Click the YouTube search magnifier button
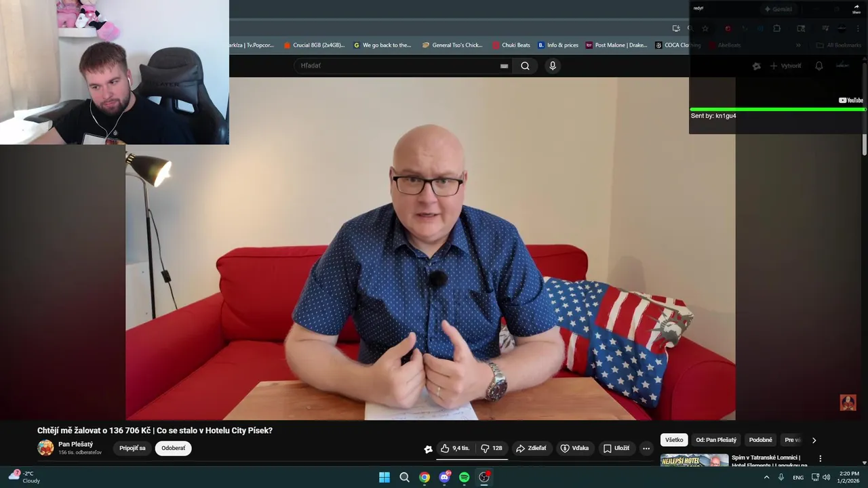 525,66
